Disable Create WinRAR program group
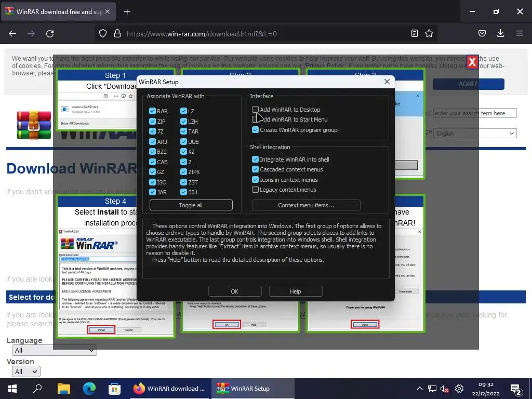This screenshot has width=532, height=399. (x=255, y=129)
